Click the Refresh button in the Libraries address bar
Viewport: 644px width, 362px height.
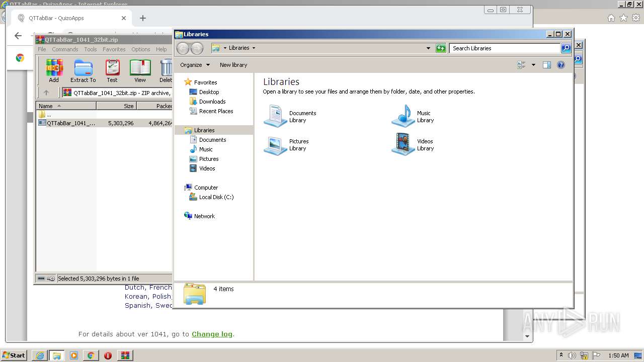[x=441, y=48]
